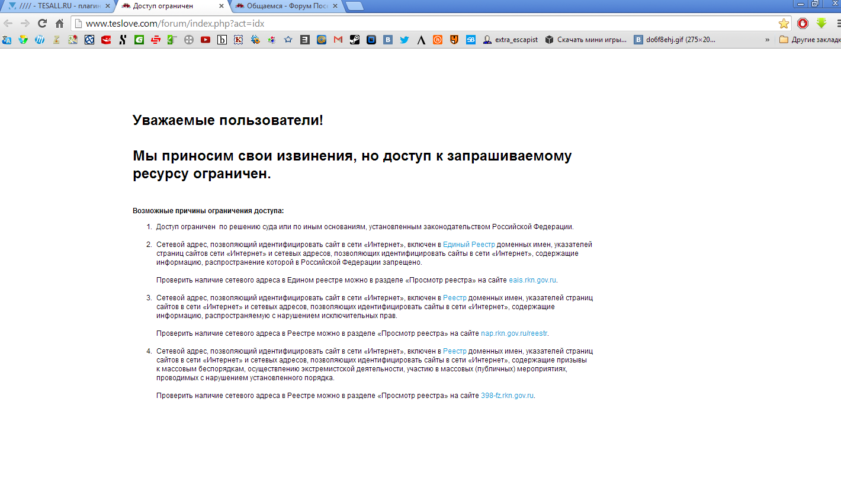841x504 pixels.
Task: Open the gray film reel bookmark icon
Action: tap(189, 40)
